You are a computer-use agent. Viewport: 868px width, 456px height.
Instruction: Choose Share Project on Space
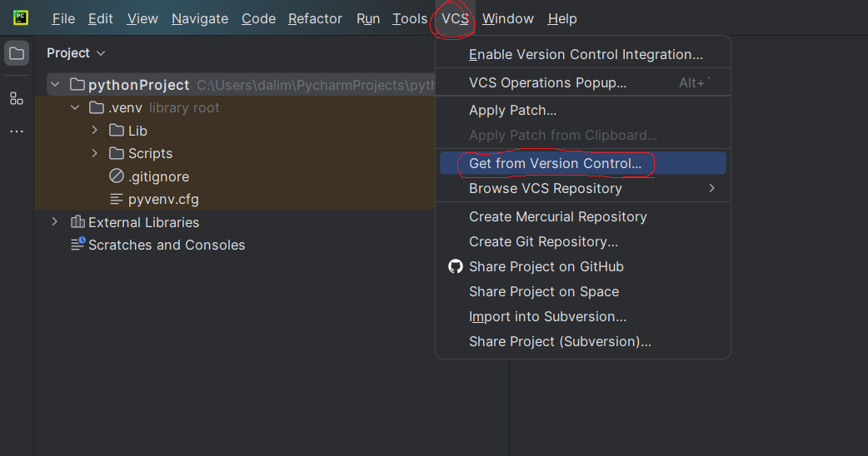(583, 291)
